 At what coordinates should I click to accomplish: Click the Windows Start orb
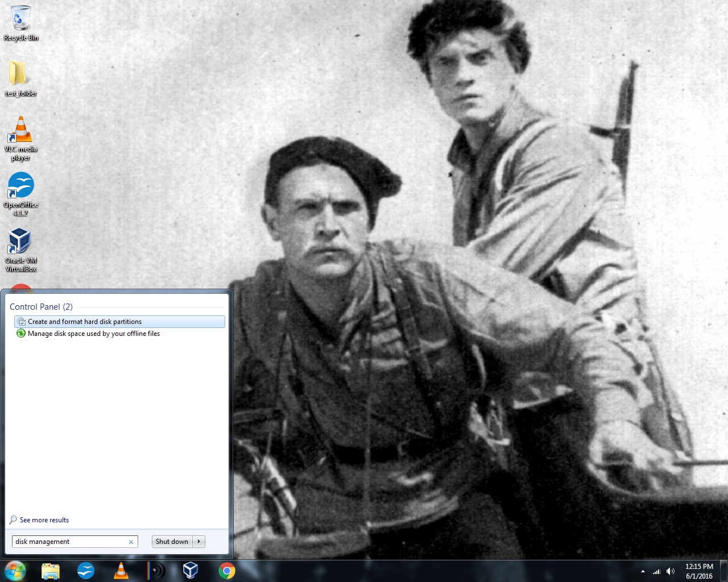pyautogui.click(x=15, y=571)
